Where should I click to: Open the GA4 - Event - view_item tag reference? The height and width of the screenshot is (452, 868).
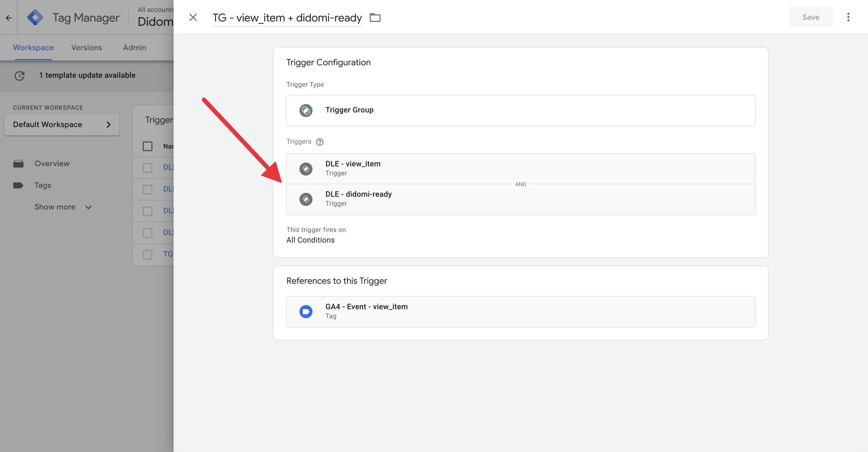point(520,311)
